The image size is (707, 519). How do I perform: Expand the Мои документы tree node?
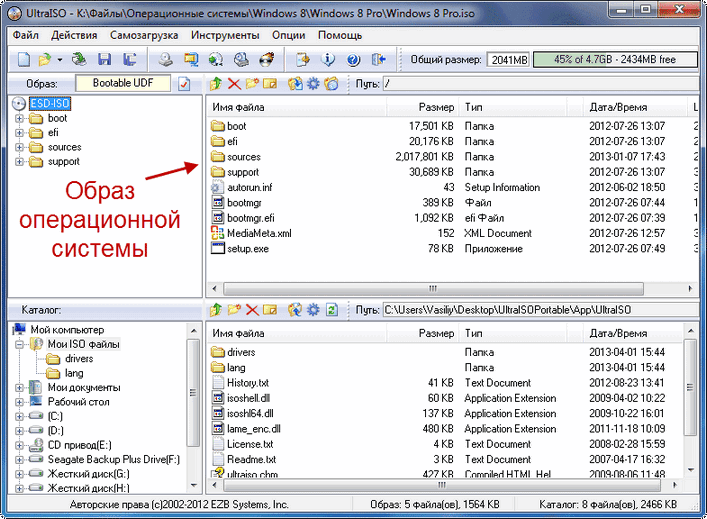click(19, 388)
